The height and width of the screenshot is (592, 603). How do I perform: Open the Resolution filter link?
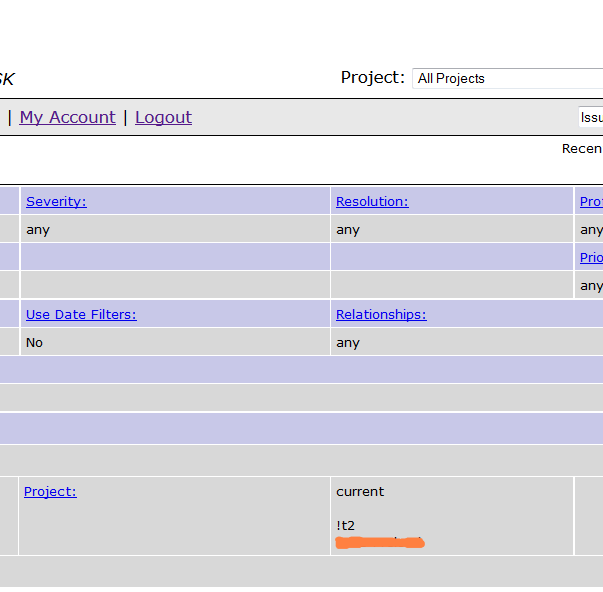(x=372, y=201)
